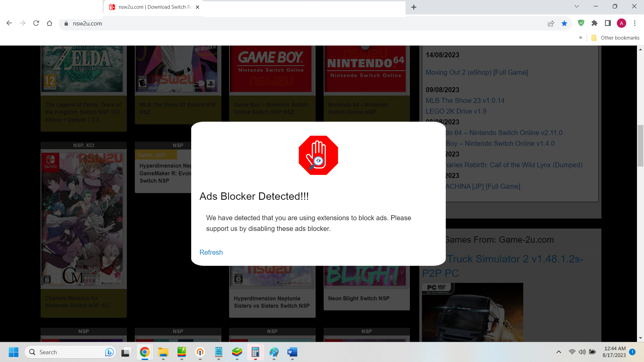This screenshot has width=644, height=362.
Task: Open Chrome three-dot menu
Action: pyautogui.click(x=635, y=23)
